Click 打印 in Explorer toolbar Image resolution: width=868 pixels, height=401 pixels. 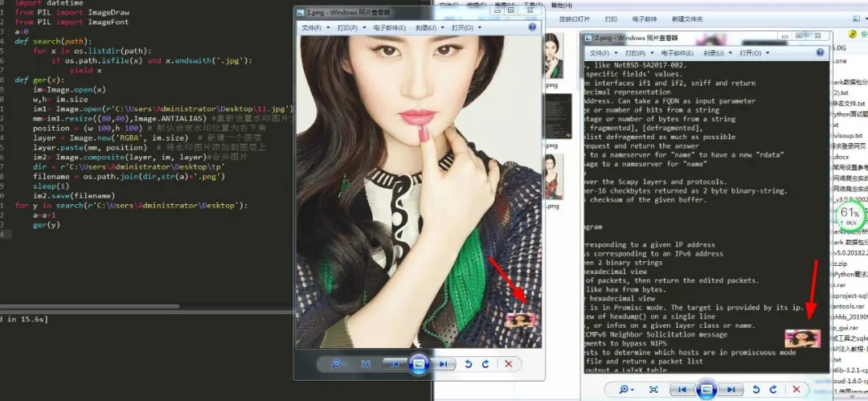pos(611,18)
